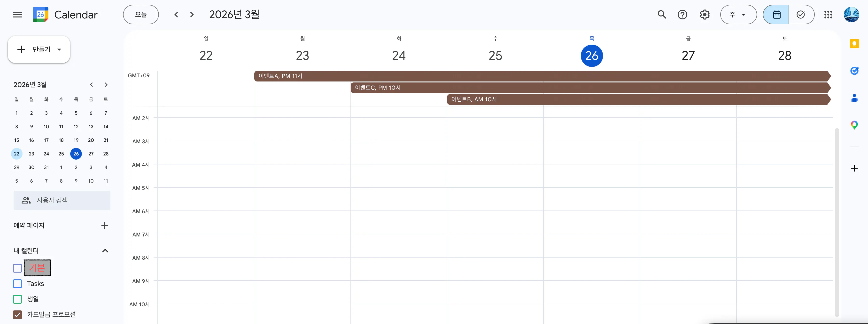Enable the 기본 calendar checkbox
The height and width of the screenshot is (324, 868).
click(x=17, y=268)
